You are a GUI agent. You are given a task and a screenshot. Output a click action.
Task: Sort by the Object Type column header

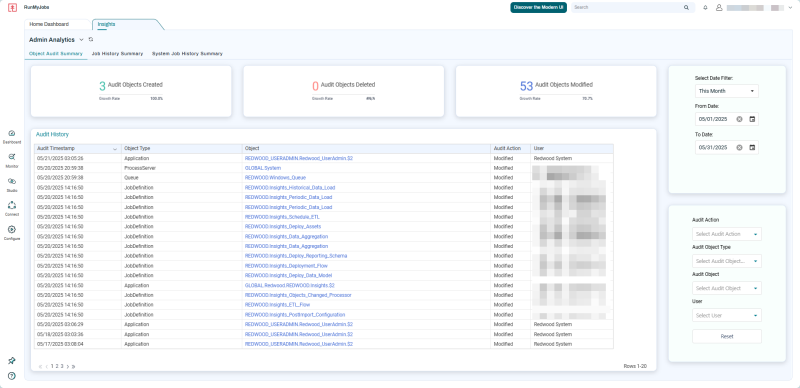(182, 149)
